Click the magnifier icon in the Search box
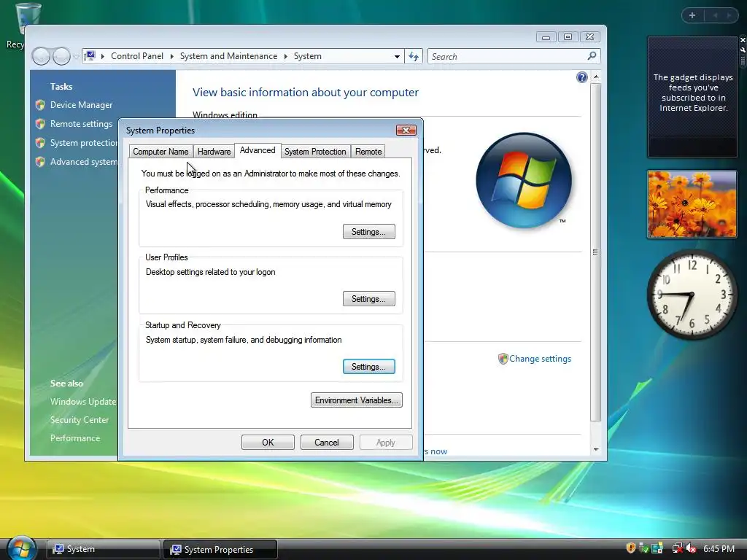 [592, 56]
